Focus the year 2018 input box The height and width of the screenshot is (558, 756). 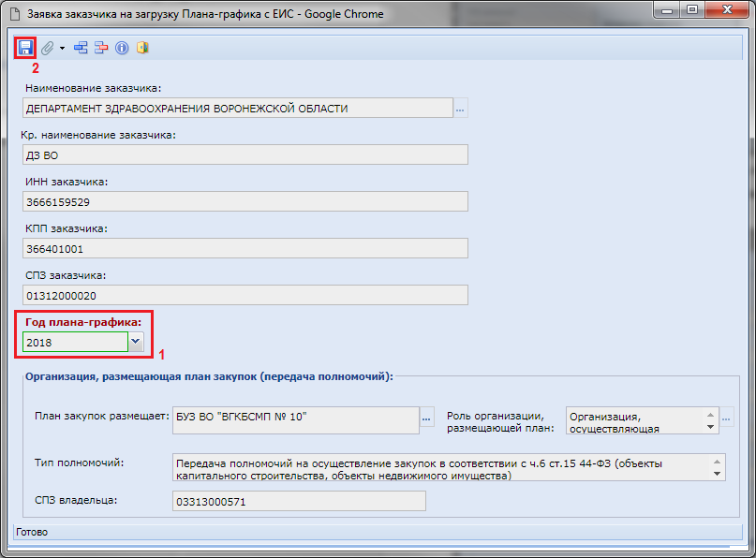tap(75, 342)
